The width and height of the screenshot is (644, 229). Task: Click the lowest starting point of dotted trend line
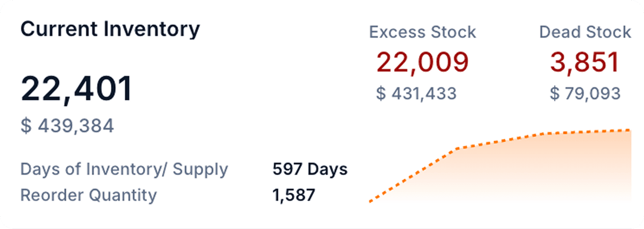(x=370, y=201)
